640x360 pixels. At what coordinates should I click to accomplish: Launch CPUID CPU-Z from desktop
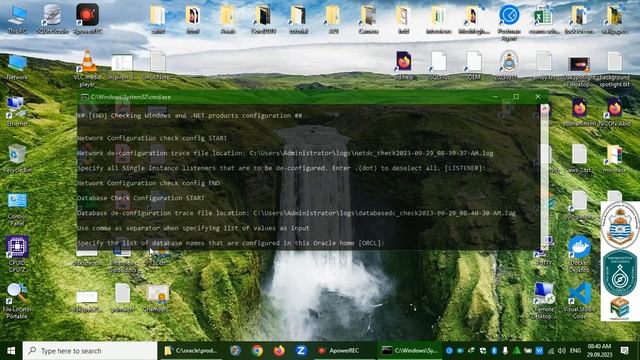click(x=17, y=253)
